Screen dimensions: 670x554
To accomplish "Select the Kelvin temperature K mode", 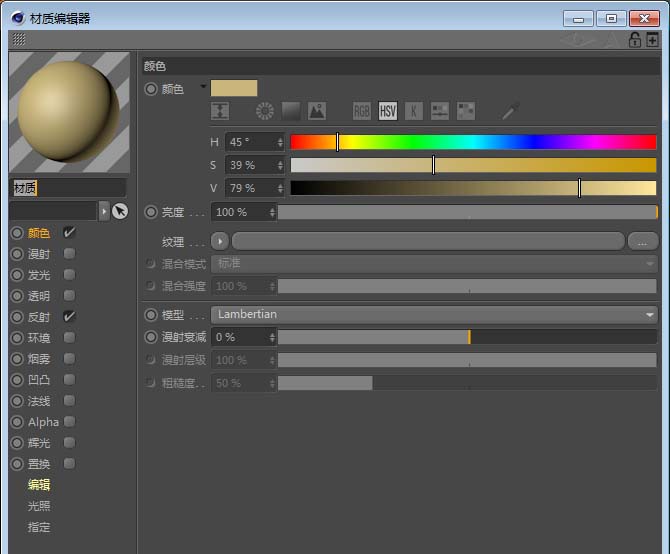I will (414, 111).
